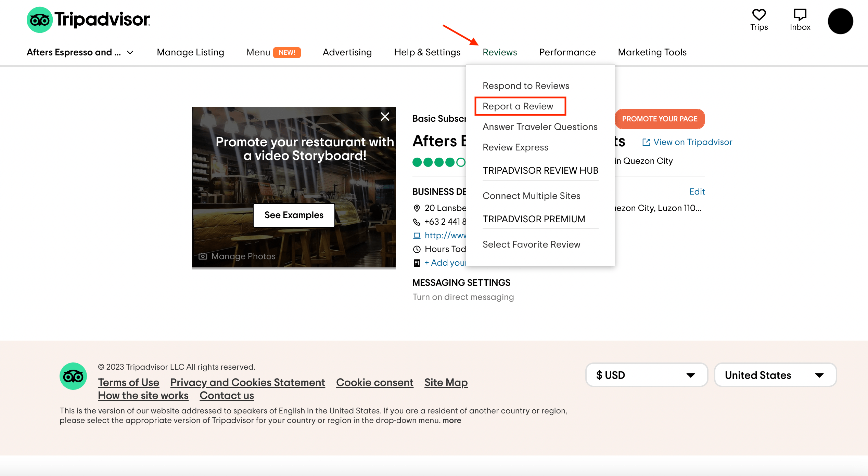Click the external link icon beside View on Tripadvisor

pyautogui.click(x=646, y=142)
